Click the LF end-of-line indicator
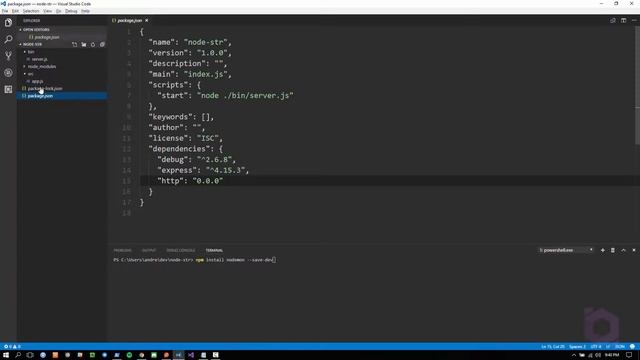The height and width of the screenshot is (360, 640). 608,347
